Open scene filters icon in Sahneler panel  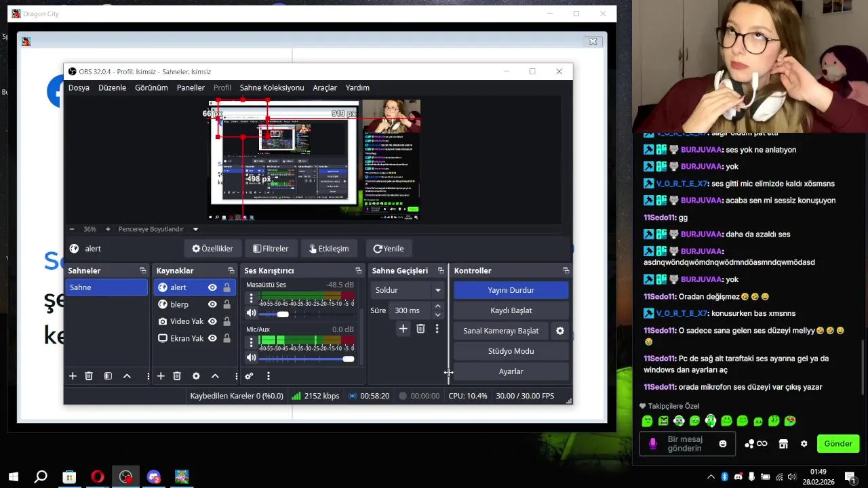click(x=108, y=376)
